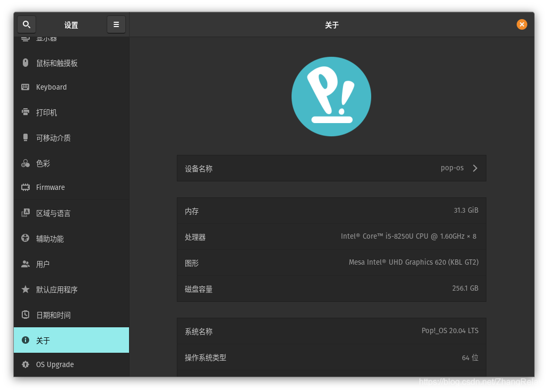Image resolution: width=548 pixels, height=392 pixels.
Task: Select 可移动介质 in the sidebar
Action: click(71, 137)
